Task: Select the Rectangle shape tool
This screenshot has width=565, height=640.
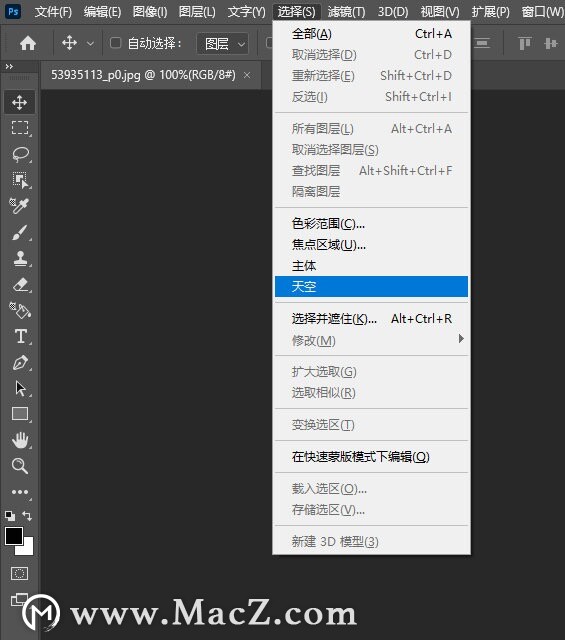Action: point(20,414)
